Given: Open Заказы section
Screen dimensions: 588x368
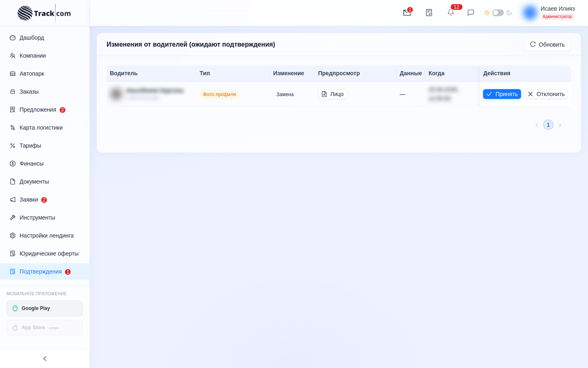Looking at the screenshot, I should [x=45, y=92].
